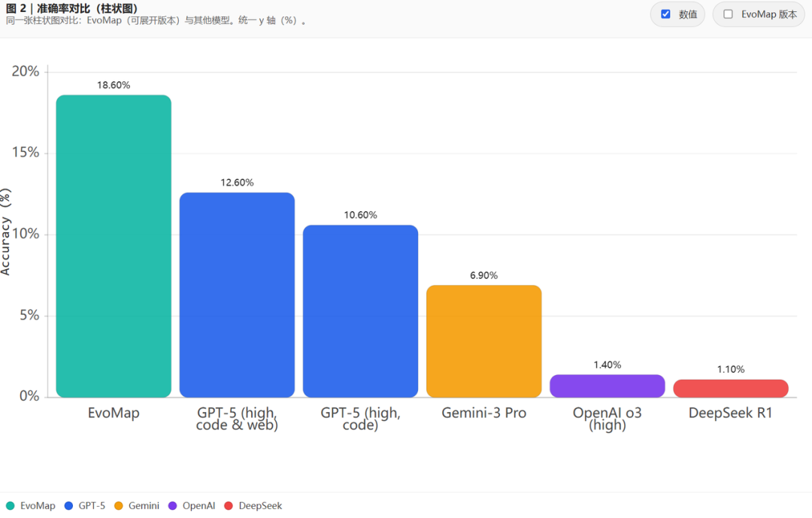Click the DeepSeek R1 axis label
The height and width of the screenshot is (518, 812).
pos(731,413)
